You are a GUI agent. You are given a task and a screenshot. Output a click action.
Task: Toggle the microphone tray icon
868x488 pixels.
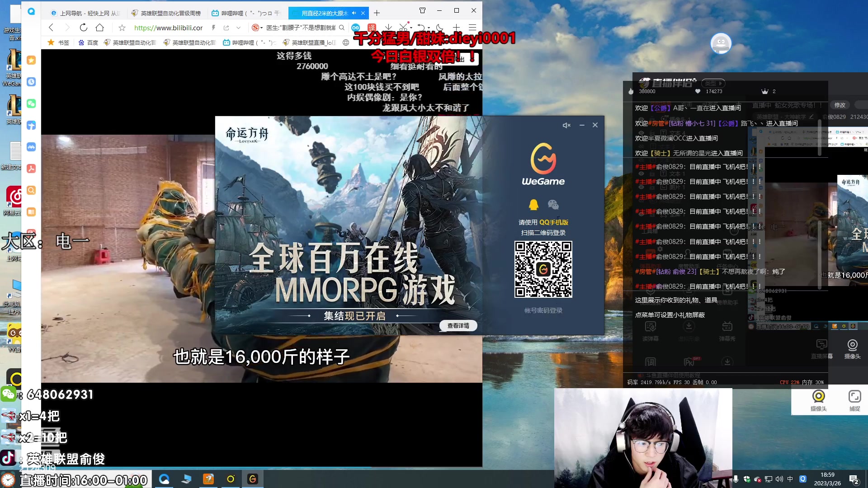(x=736, y=479)
